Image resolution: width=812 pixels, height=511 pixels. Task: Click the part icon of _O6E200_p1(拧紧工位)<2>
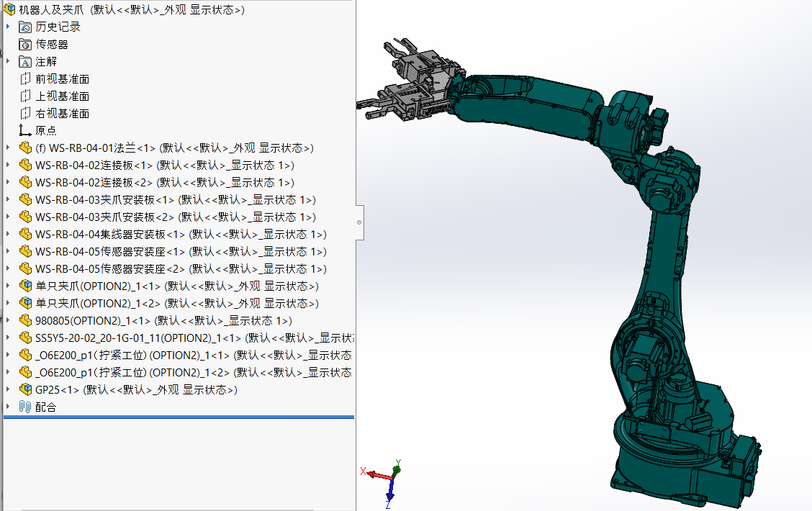coord(25,372)
